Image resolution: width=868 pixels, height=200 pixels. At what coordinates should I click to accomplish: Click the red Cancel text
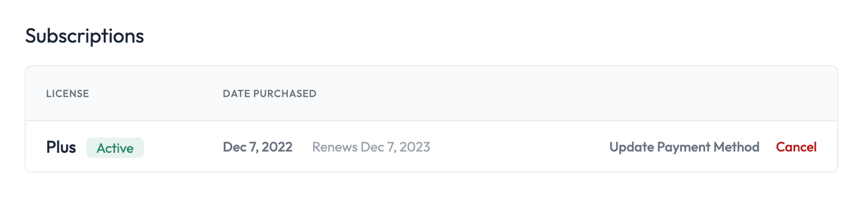click(796, 147)
